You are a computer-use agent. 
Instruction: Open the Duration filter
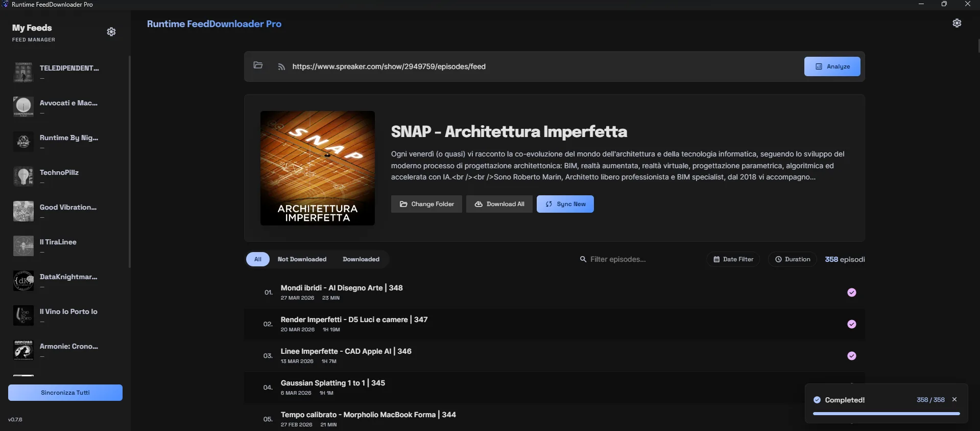pos(793,259)
